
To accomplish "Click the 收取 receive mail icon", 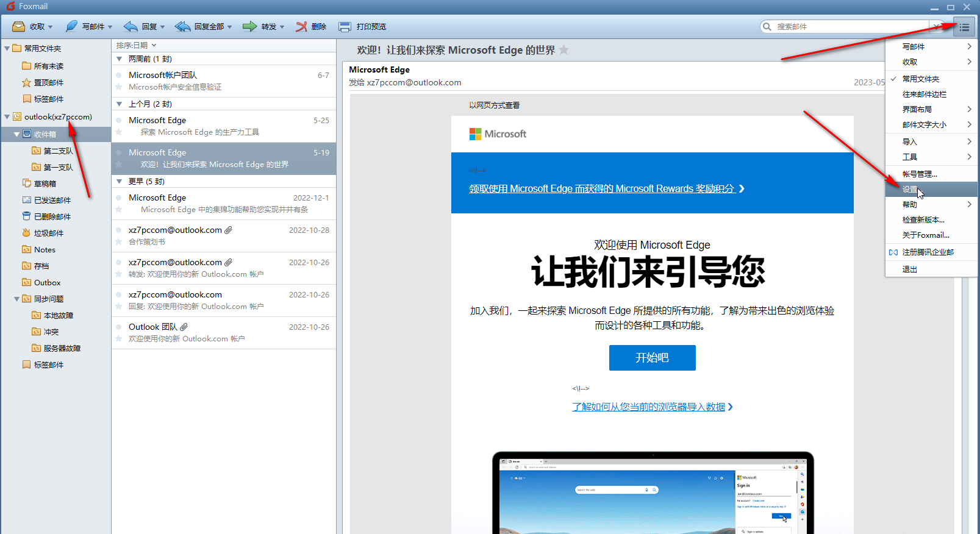I will pos(19,27).
